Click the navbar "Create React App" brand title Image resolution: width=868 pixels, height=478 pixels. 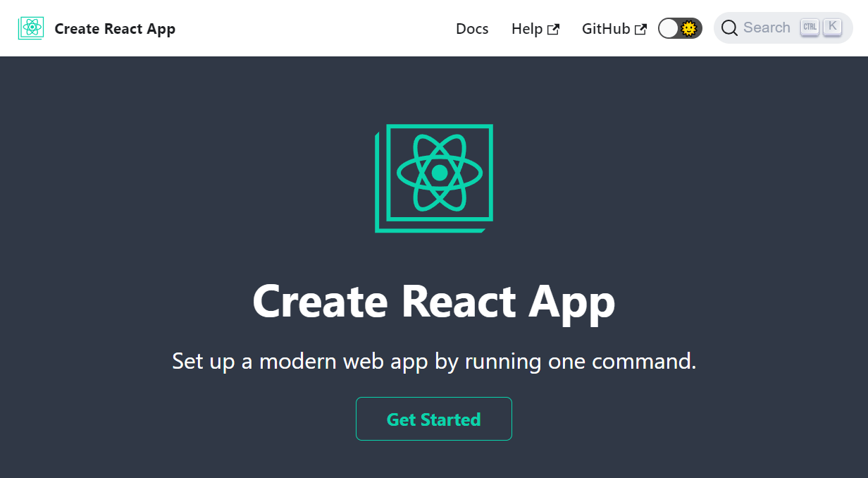(x=115, y=29)
